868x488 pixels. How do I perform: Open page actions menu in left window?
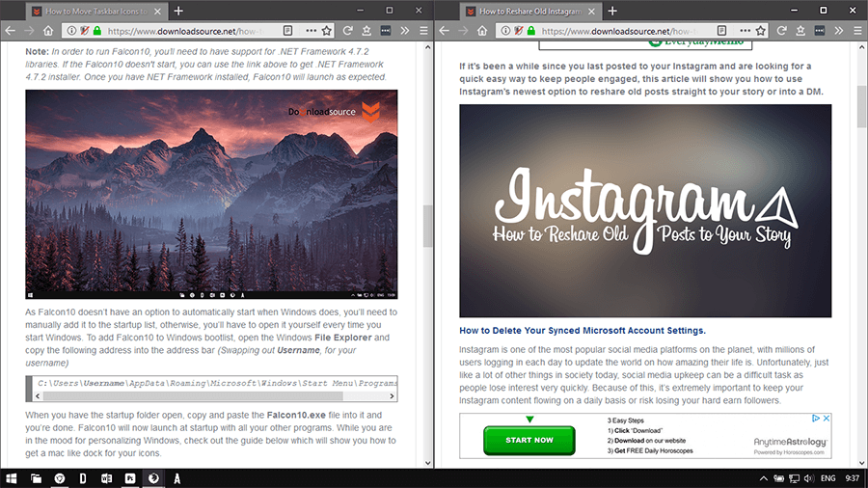point(312,31)
